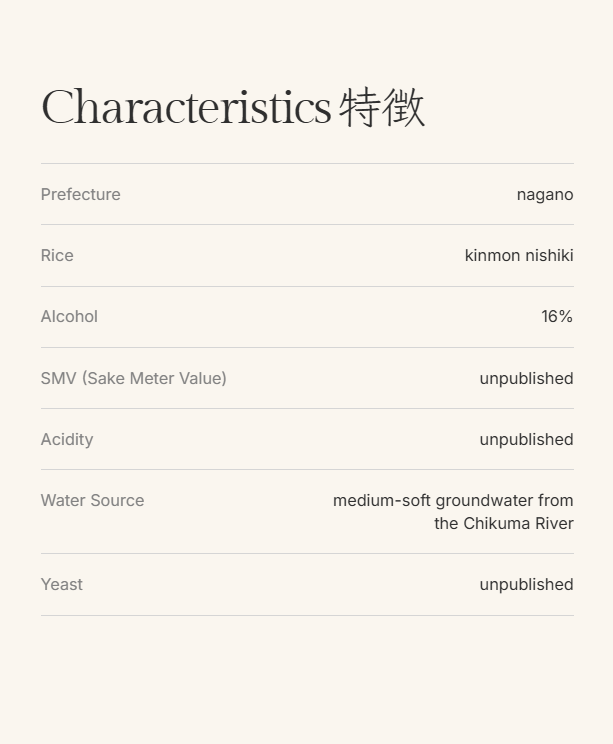This screenshot has width=613, height=744.
Task: Click 'the Chikuma River' text line
Action: tap(504, 524)
